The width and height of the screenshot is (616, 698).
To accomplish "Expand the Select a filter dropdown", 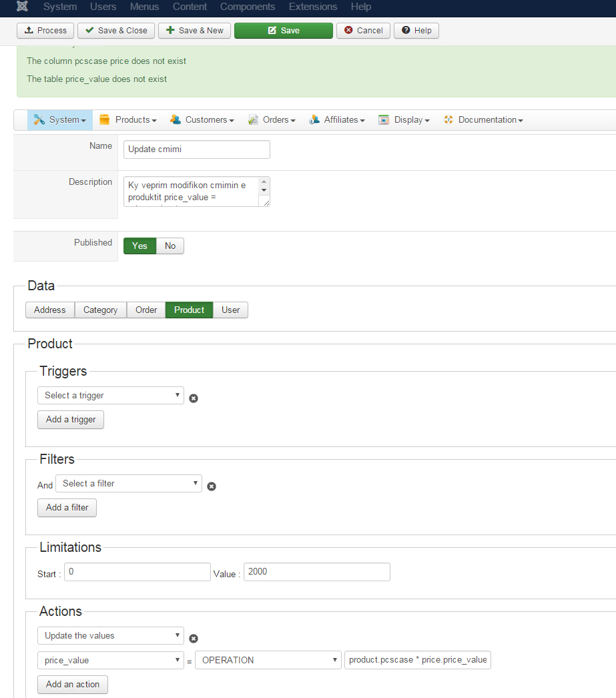I will (129, 484).
